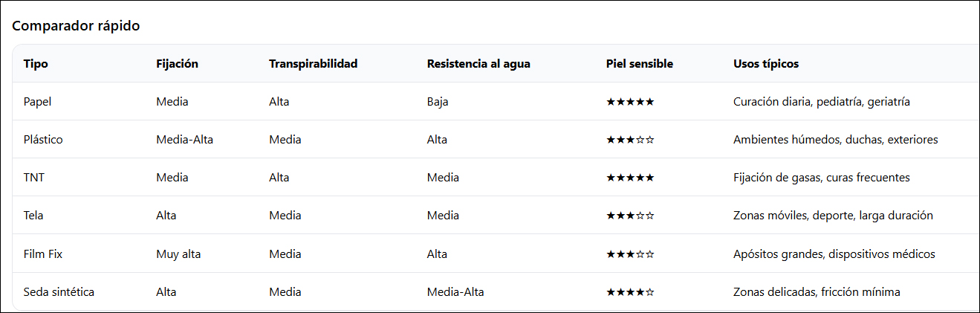Click the Comparador rápido heading
The image size is (980, 313).
76,25
